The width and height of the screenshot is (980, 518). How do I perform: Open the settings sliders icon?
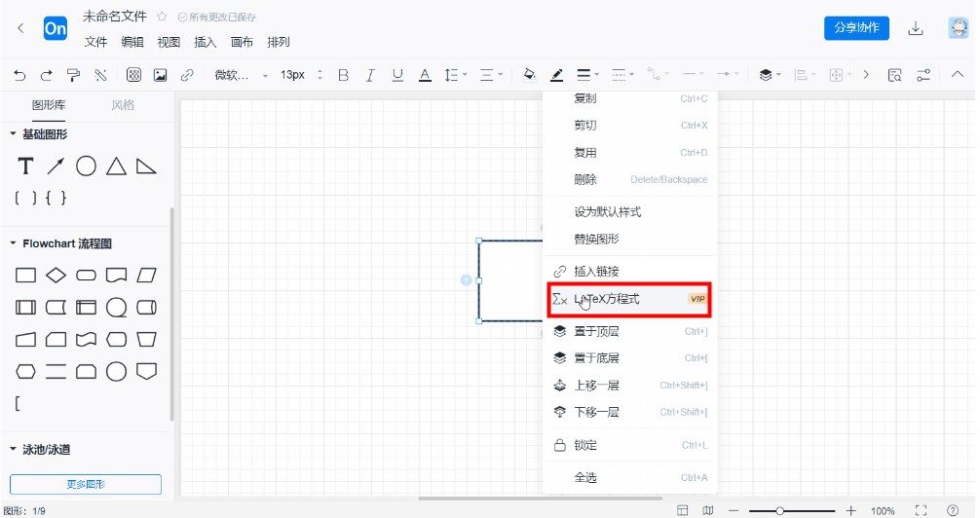coord(923,76)
